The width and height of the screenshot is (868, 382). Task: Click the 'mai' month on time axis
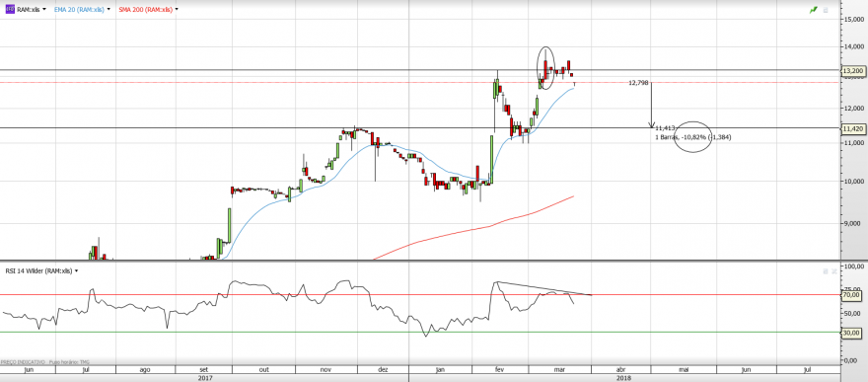[684, 369]
